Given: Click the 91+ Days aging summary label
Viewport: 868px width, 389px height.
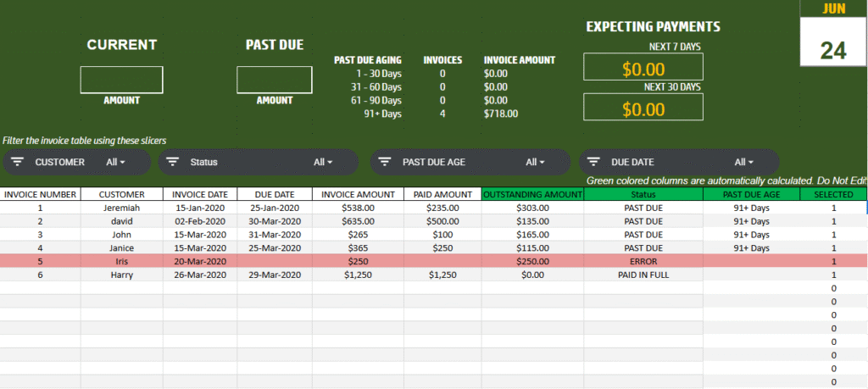Looking at the screenshot, I should [x=382, y=114].
